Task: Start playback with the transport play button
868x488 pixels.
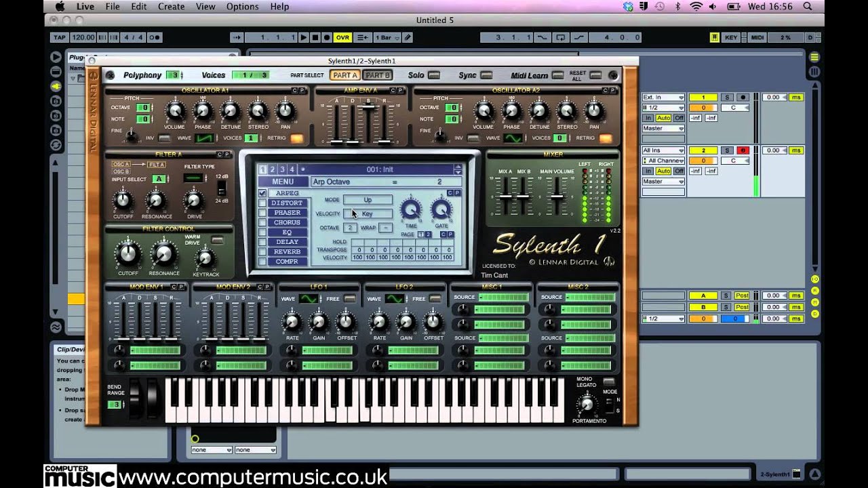Action: pos(304,38)
